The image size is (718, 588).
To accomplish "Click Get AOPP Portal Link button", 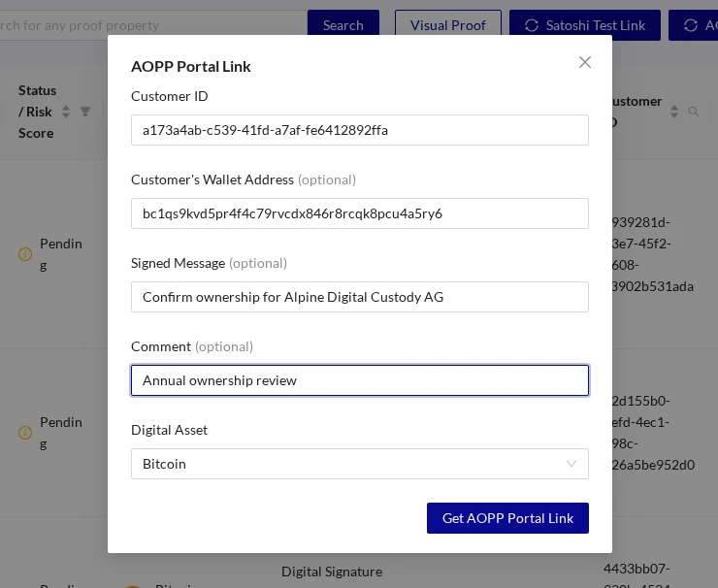I will point(507,518).
